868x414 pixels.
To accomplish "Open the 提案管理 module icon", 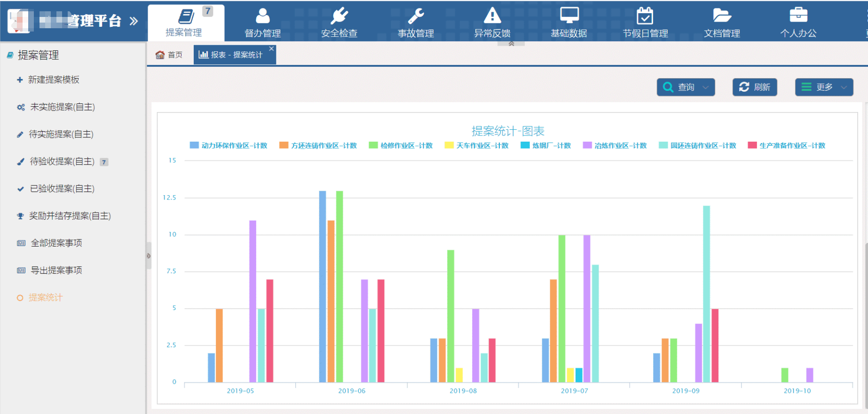I will point(186,16).
